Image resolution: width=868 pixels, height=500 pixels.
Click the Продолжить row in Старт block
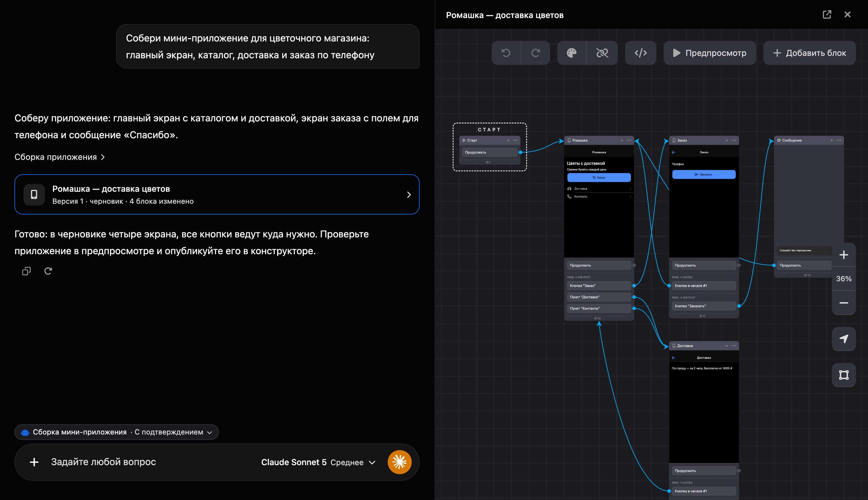[490, 152]
